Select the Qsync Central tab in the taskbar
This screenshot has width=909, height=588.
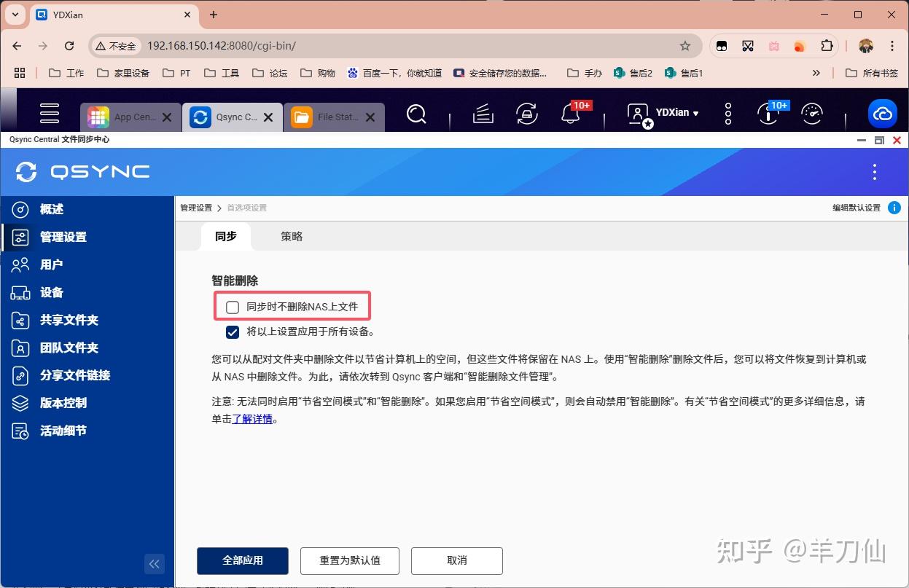click(x=232, y=116)
